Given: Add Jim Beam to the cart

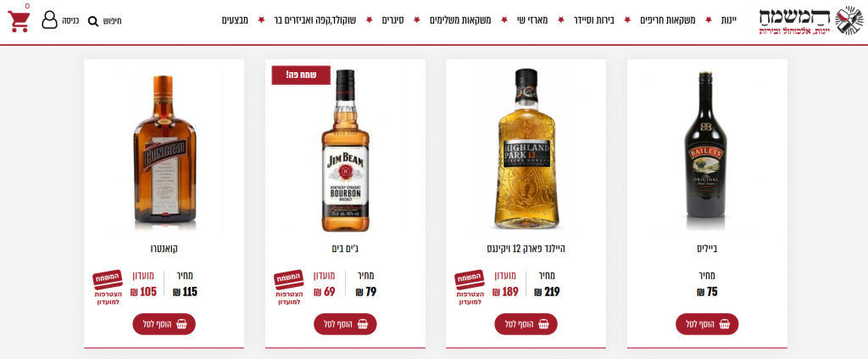Looking at the screenshot, I should point(346,324).
